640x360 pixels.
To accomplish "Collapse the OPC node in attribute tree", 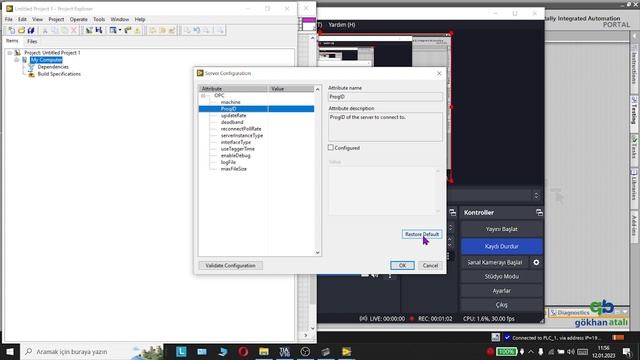I will click(x=203, y=96).
